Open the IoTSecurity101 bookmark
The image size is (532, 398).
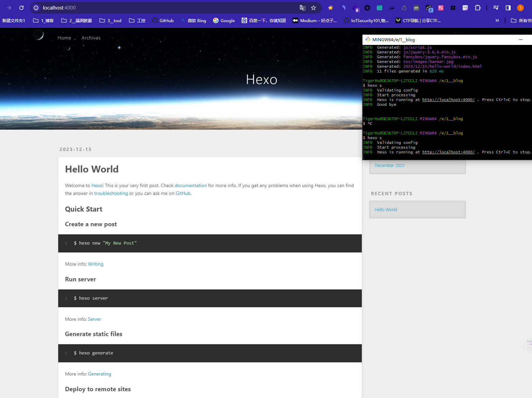pos(366,20)
